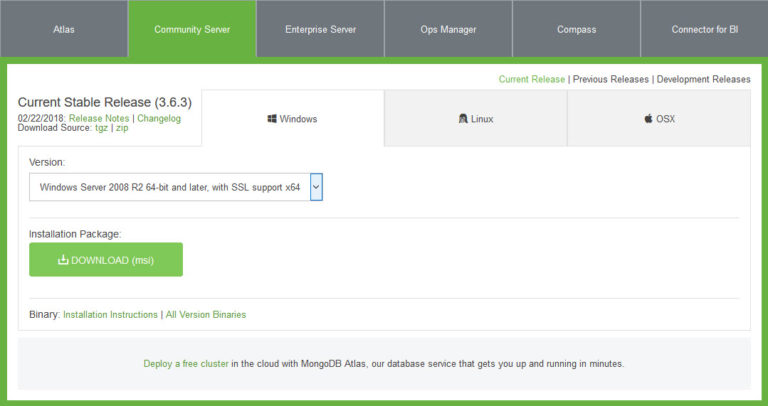Image resolution: width=768 pixels, height=406 pixels.
Task: Open the Connector for BI tab
Action: [704, 29]
